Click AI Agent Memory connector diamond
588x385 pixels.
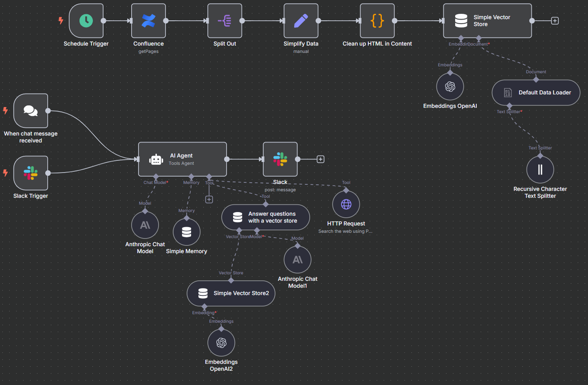point(191,177)
